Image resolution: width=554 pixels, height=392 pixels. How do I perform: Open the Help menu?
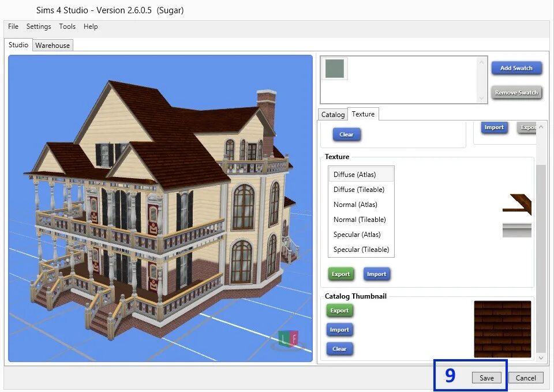pos(91,27)
